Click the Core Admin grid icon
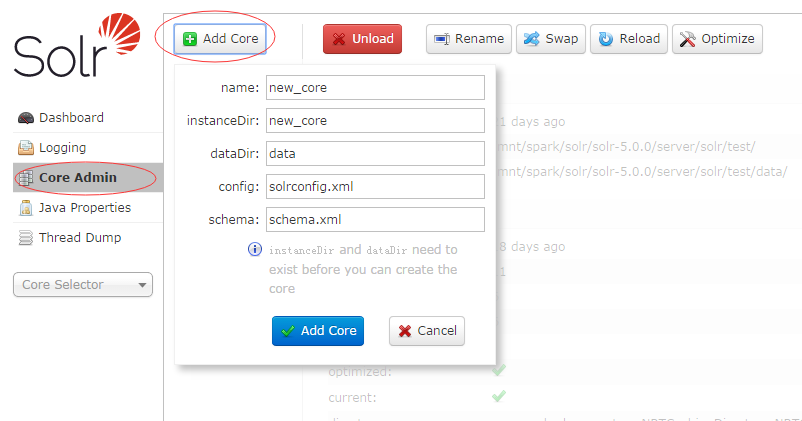 tap(26, 178)
